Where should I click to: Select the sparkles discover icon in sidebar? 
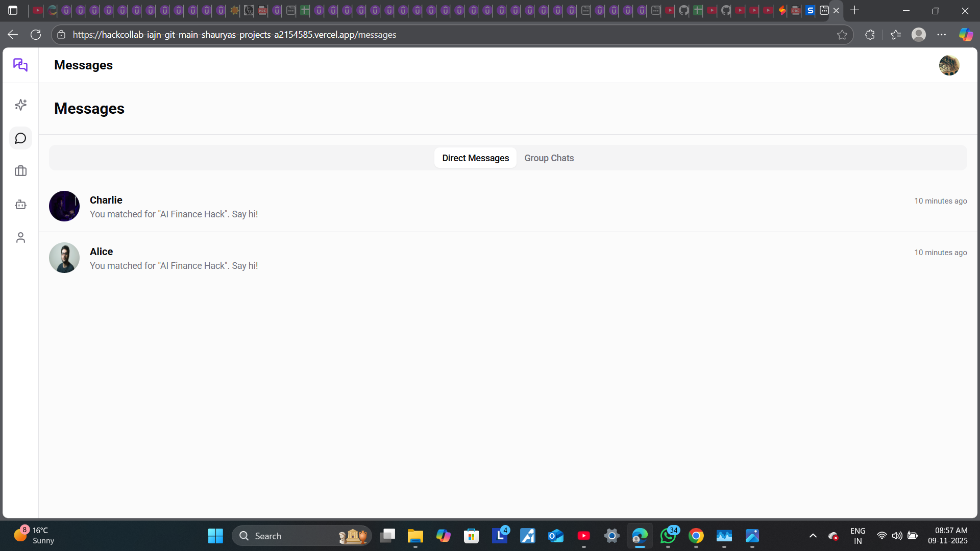pyautogui.click(x=20, y=105)
